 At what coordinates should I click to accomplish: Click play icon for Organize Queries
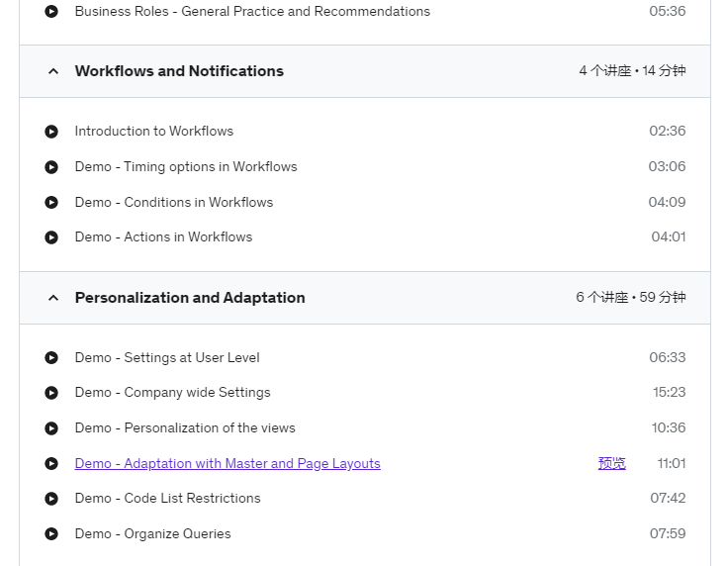pyautogui.click(x=51, y=534)
